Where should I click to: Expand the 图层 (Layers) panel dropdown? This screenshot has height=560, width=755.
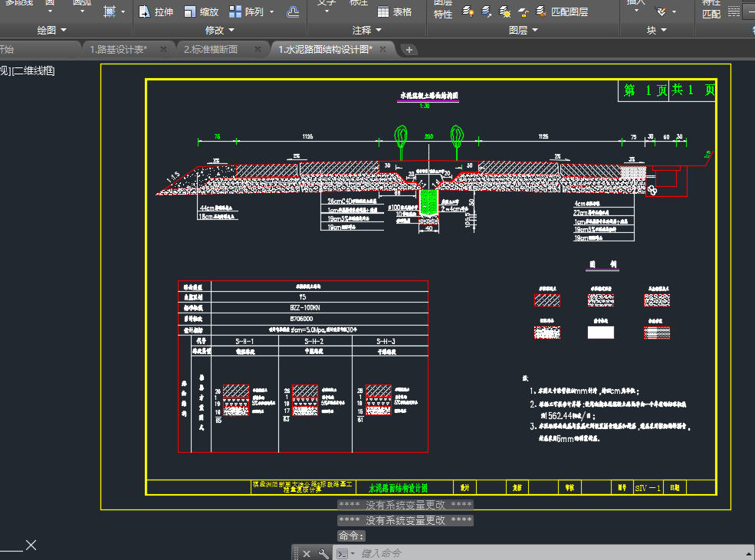coord(524,31)
